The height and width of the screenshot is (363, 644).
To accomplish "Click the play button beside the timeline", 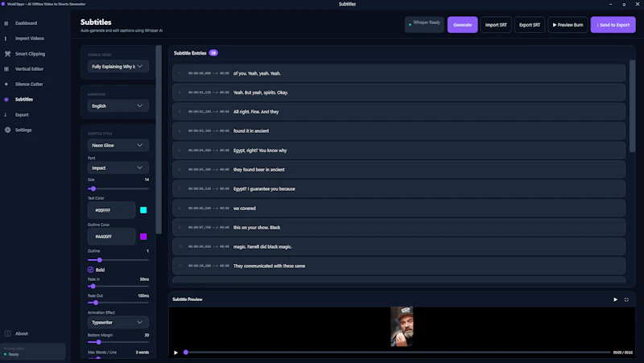I will [175, 353].
